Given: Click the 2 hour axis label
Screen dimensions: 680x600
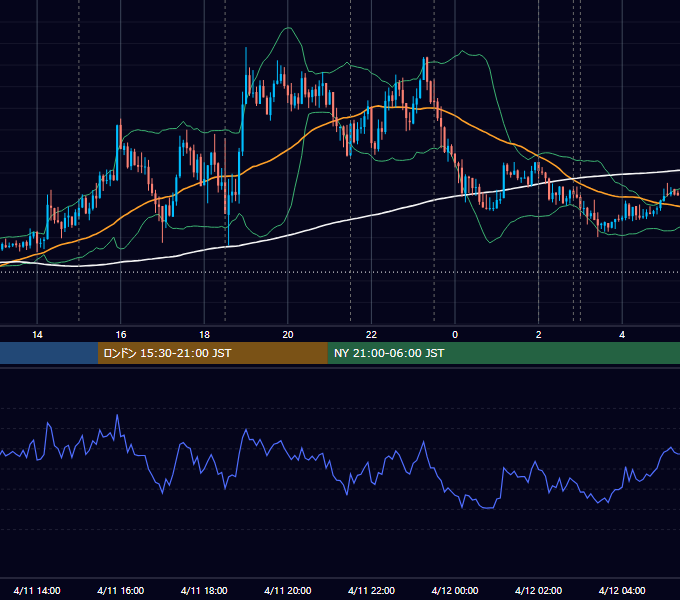Looking at the screenshot, I should tap(539, 335).
